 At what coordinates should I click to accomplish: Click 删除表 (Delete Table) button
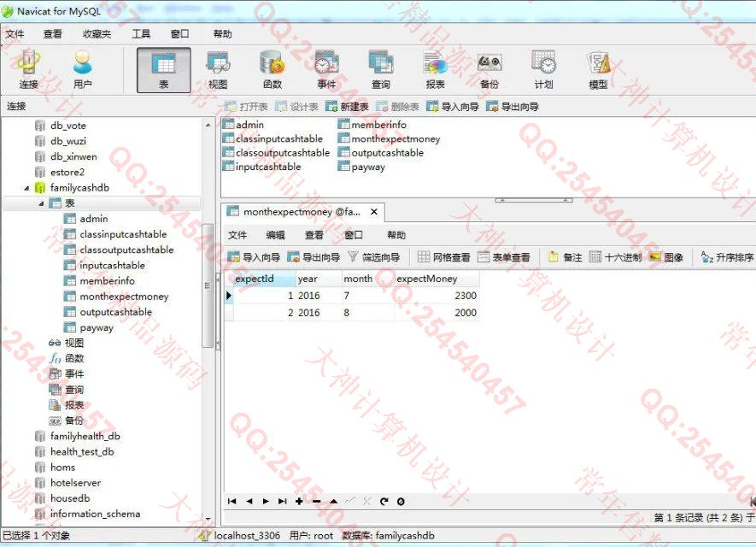coord(398,107)
